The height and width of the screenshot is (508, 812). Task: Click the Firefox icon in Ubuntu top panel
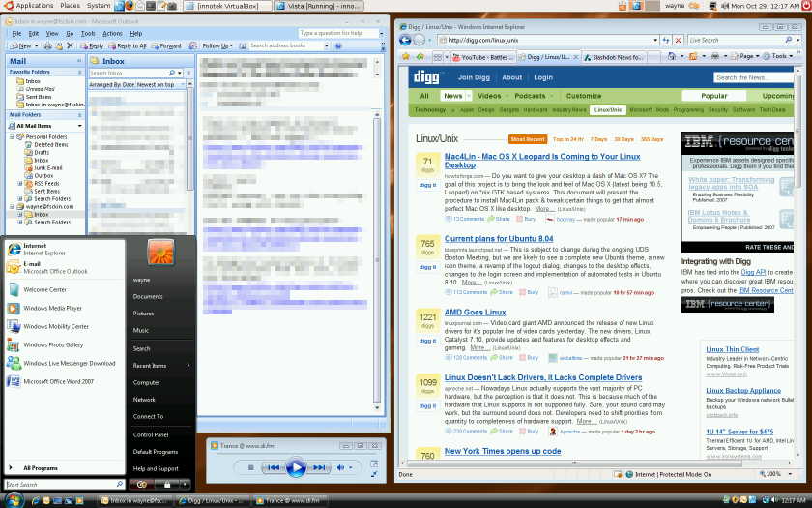[130, 6]
